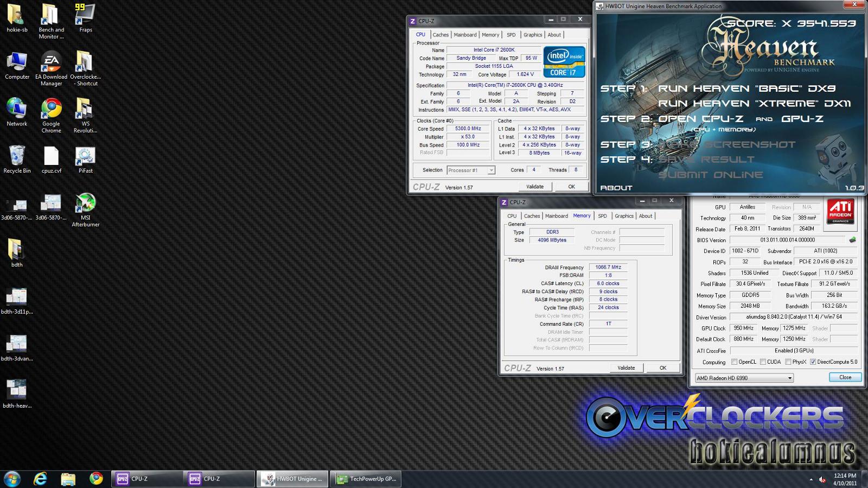Toggle the OpenCL checkbox
868x488 pixels.
[x=734, y=362]
